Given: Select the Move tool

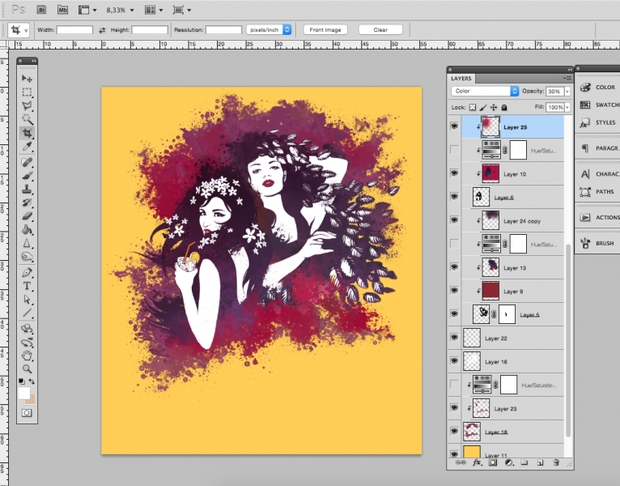Looking at the screenshot, I should 28,78.
